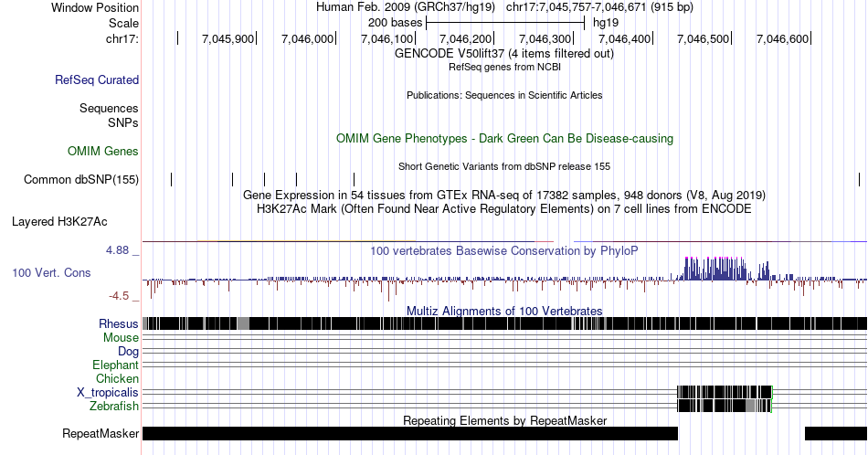The image size is (868, 455).
Task: Click the RepeatMasker track label
Action: coord(101,433)
